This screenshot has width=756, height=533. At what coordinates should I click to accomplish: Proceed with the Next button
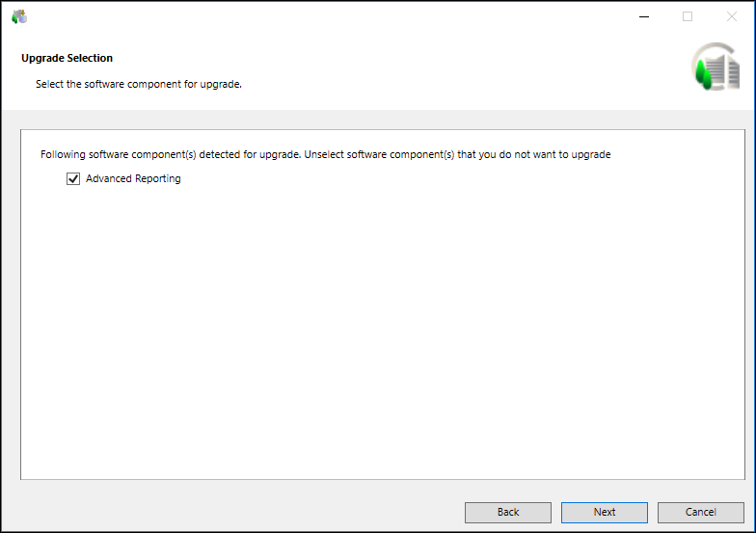point(604,512)
